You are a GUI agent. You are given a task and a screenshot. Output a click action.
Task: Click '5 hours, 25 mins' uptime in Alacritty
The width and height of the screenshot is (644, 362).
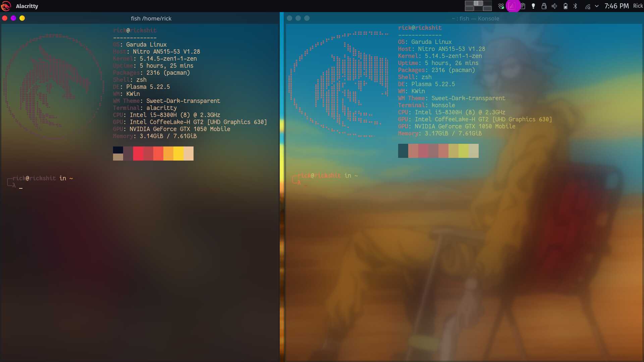click(167, 66)
